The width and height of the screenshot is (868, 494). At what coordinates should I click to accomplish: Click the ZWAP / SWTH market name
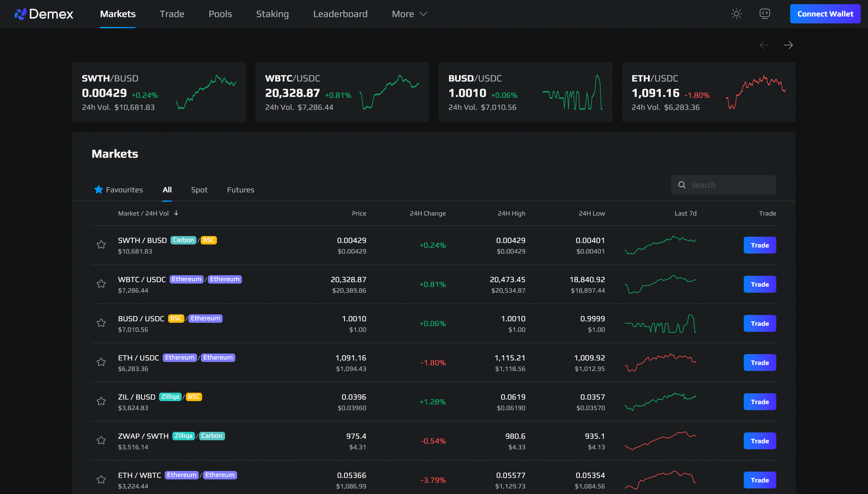(x=143, y=436)
